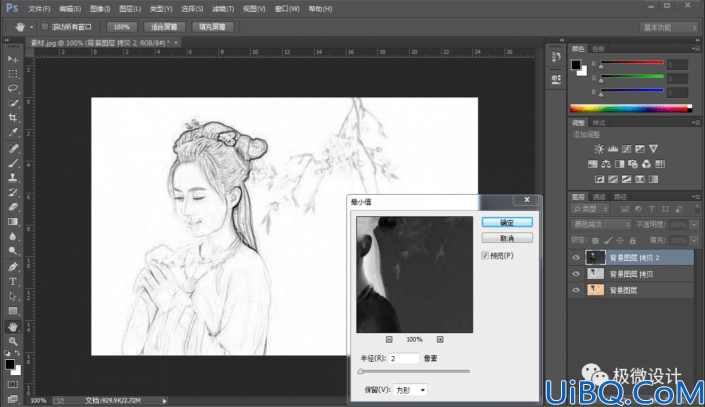Open the 窗口(W) menu
Viewport: 705px width, 407px height.
[287, 9]
